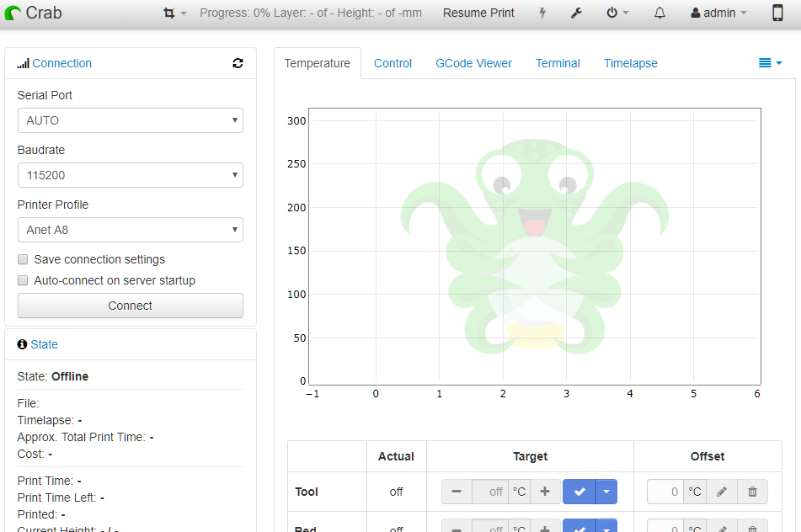The image size is (801, 532).
Task: Click the notification bell icon
Action: click(659, 13)
